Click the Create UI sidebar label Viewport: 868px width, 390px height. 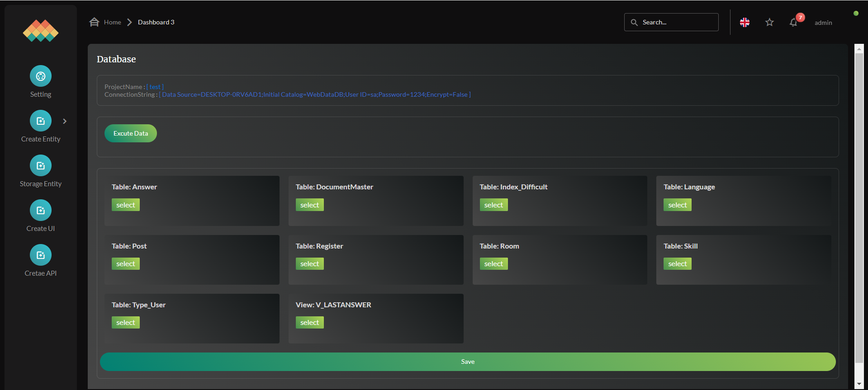coord(41,228)
